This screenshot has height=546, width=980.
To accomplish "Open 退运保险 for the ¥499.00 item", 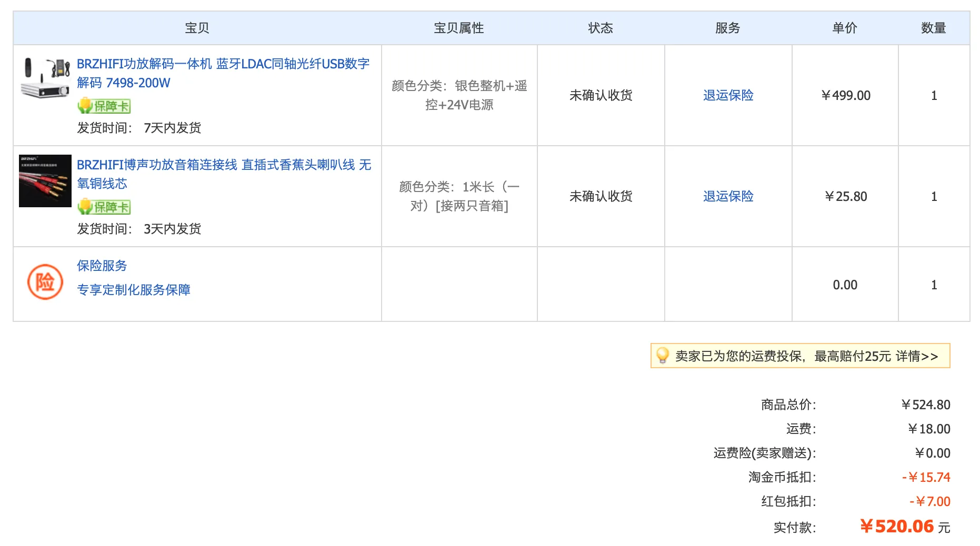I will coord(728,95).
